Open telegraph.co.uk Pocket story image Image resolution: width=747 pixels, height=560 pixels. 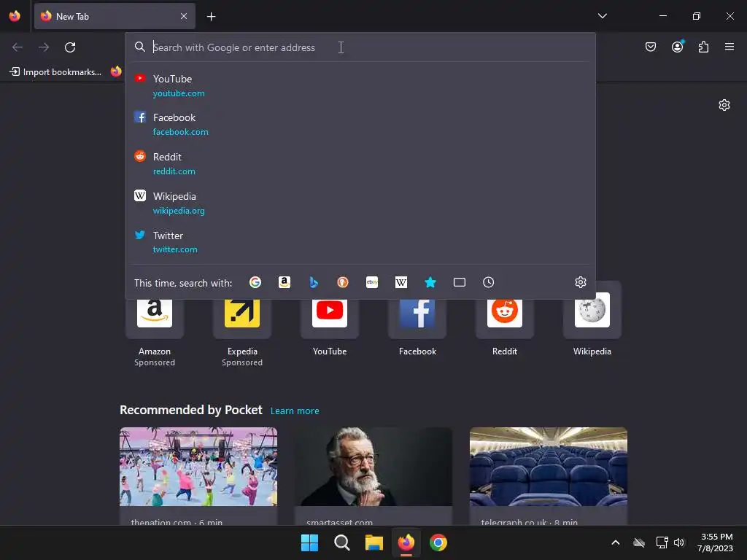pos(549,467)
